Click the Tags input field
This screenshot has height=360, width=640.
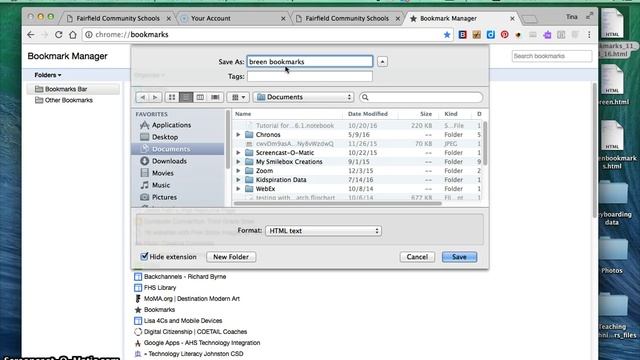pos(310,76)
